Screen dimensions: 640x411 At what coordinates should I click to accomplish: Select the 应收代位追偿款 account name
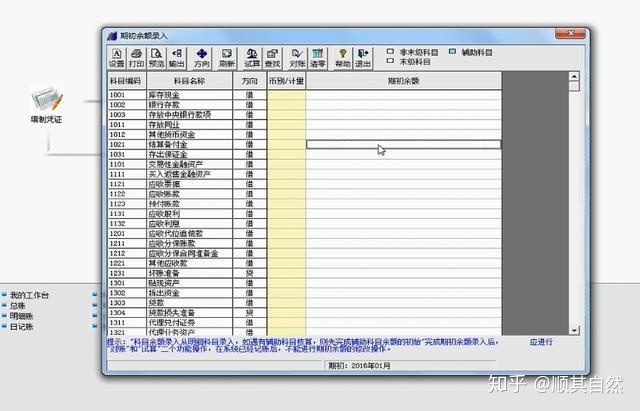tap(176, 233)
